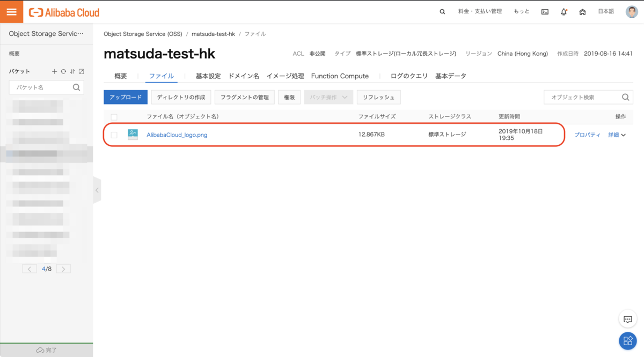644x357 pixels.
Task: Click the ファイル名（オブジェクト名） column header
Action: pos(182,116)
